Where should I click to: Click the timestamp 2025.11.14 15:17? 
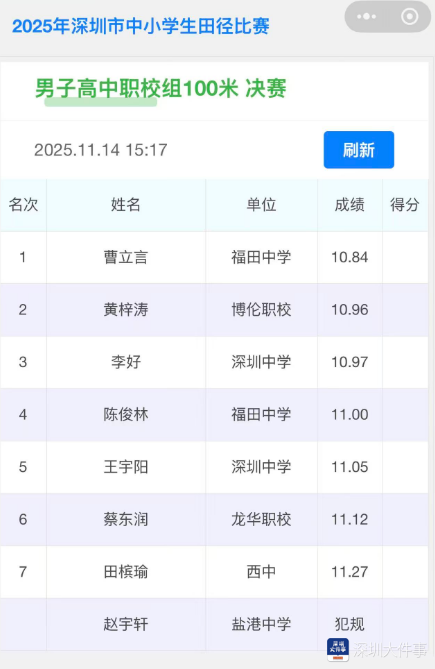pos(101,150)
